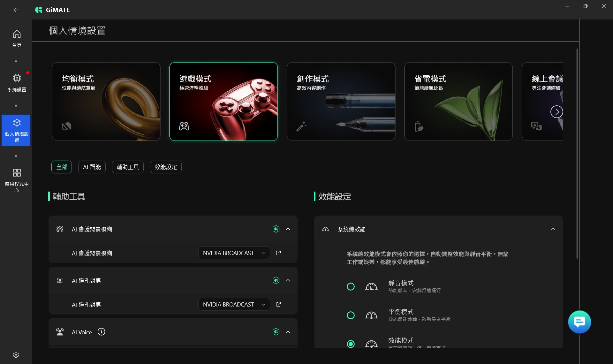Open the settings gear icon

(x=16, y=355)
